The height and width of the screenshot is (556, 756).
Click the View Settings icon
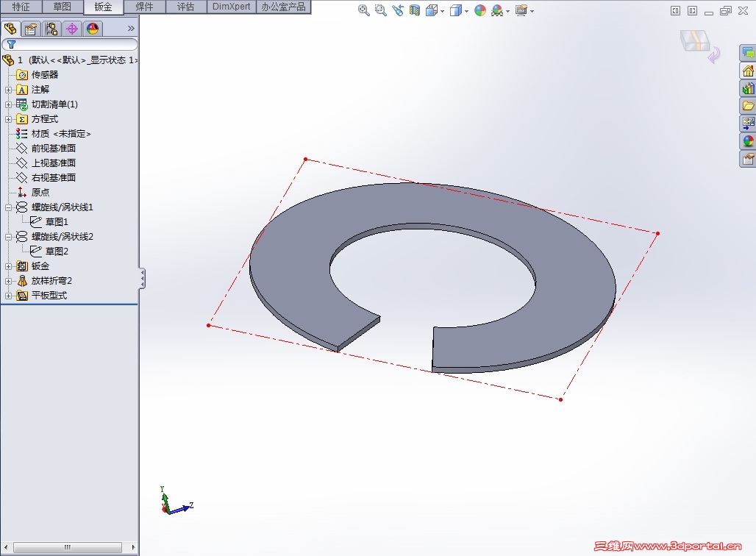(x=521, y=10)
